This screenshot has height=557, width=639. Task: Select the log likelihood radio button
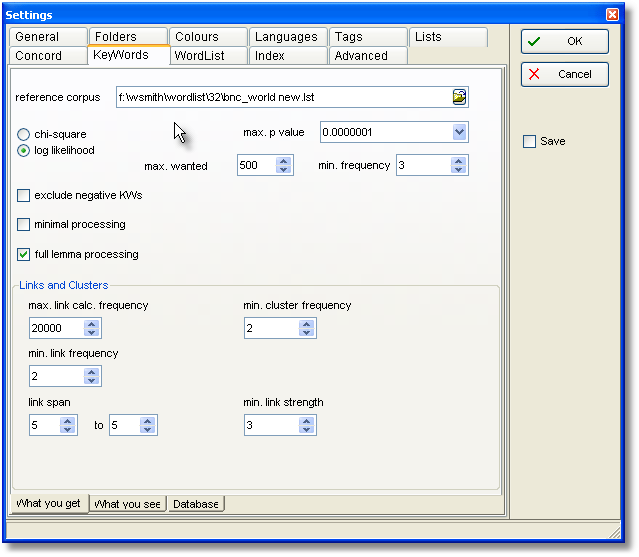pos(24,150)
